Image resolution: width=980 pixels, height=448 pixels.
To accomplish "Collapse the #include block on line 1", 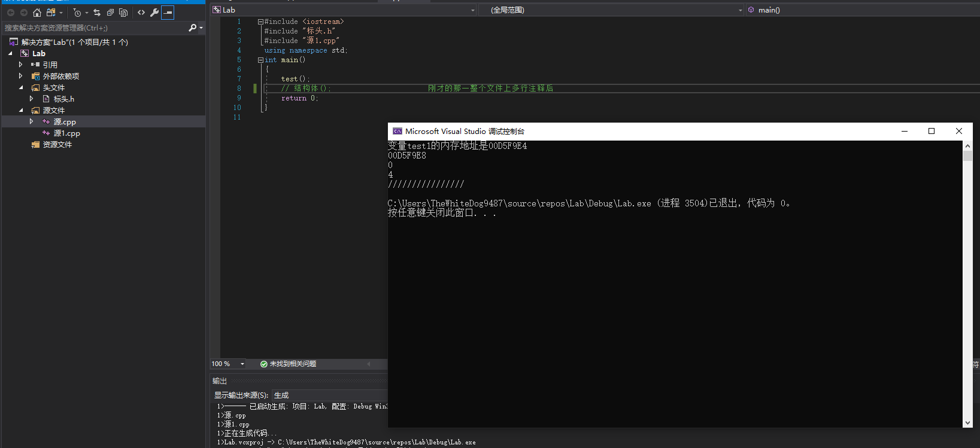I will pyautogui.click(x=260, y=22).
